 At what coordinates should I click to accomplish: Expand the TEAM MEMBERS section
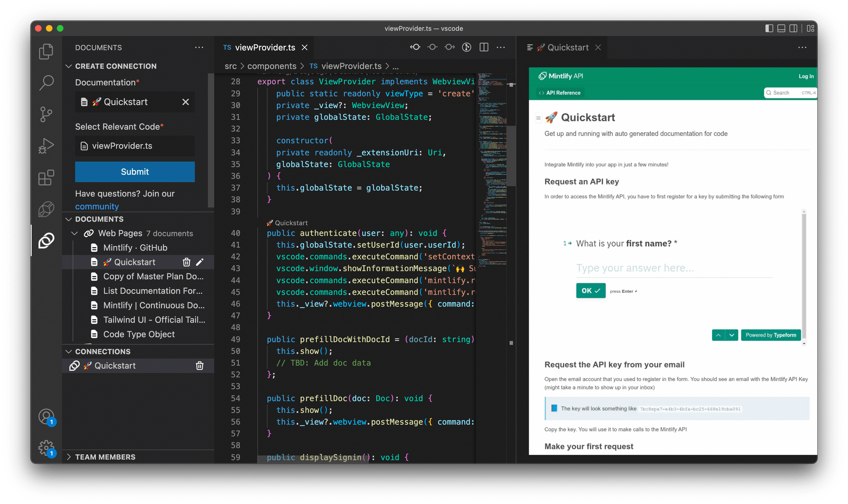[x=69, y=457]
